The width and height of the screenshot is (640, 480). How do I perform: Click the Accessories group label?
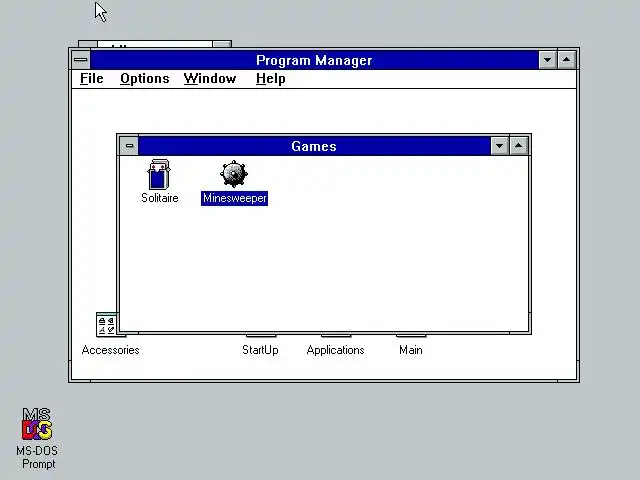point(110,350)
